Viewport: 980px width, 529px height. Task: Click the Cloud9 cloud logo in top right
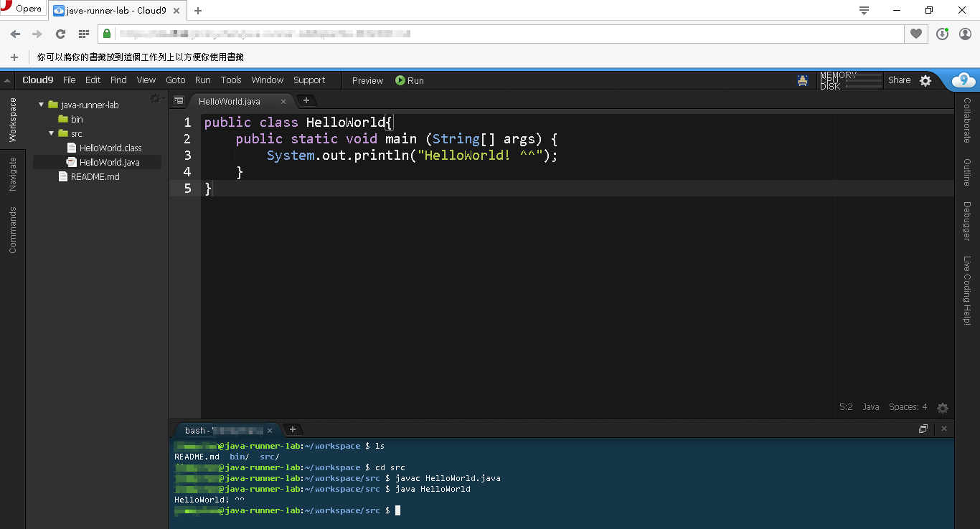pos(963,80)
